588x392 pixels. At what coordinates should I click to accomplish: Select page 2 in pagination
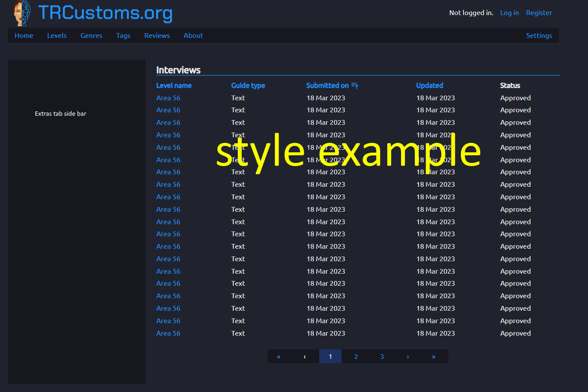pos(356,356)
